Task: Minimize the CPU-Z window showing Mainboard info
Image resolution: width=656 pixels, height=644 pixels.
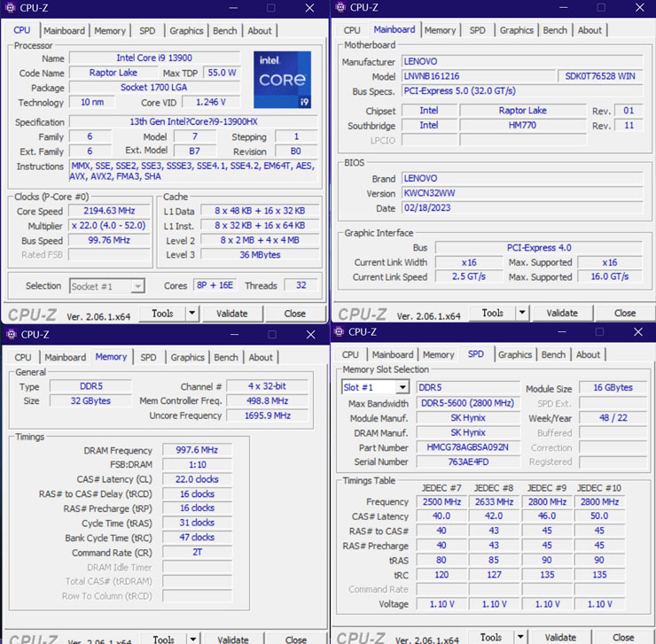Action: (x=560, y=8)
